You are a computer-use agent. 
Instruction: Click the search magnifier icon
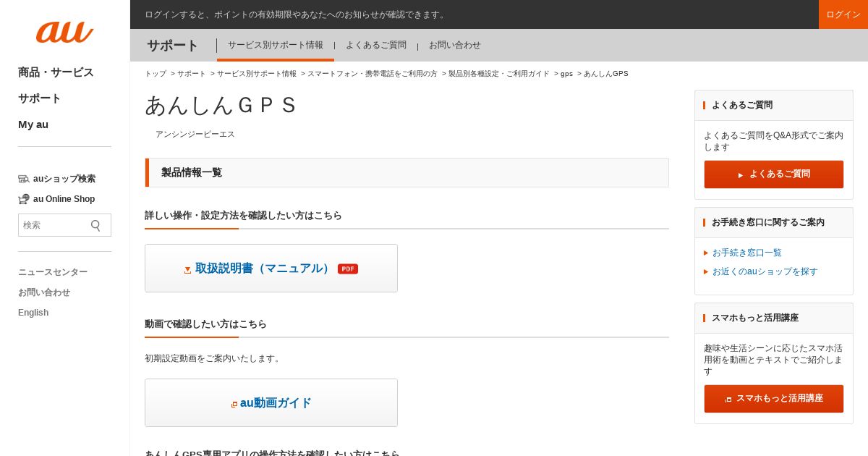[95, 225]
